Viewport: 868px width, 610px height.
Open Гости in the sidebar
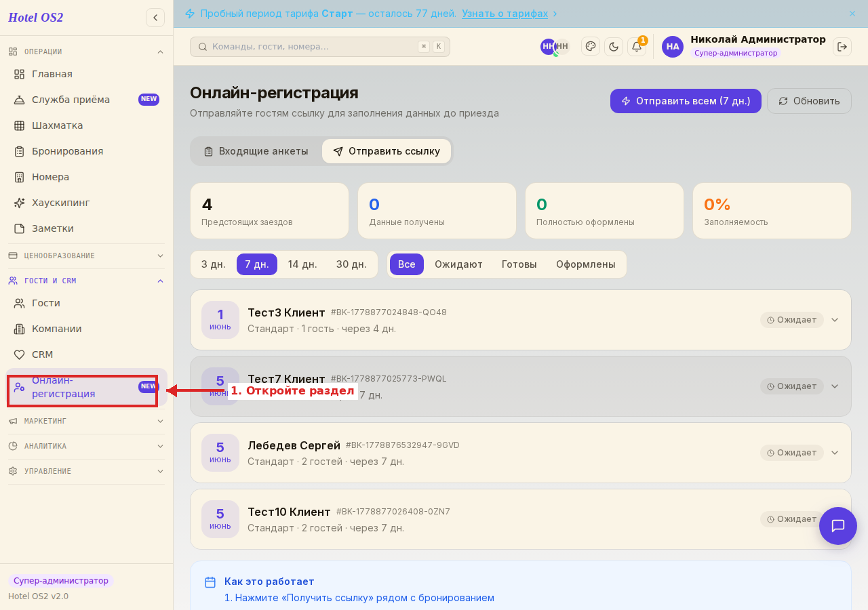86,303
